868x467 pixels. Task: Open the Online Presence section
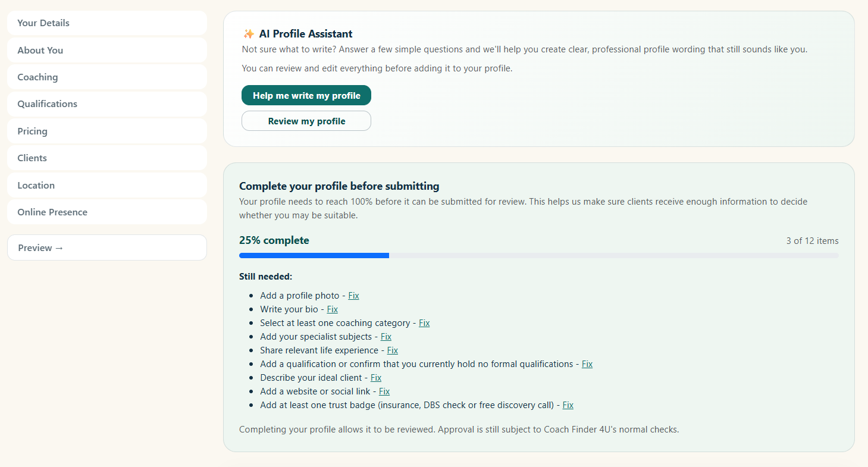(107, 212)
